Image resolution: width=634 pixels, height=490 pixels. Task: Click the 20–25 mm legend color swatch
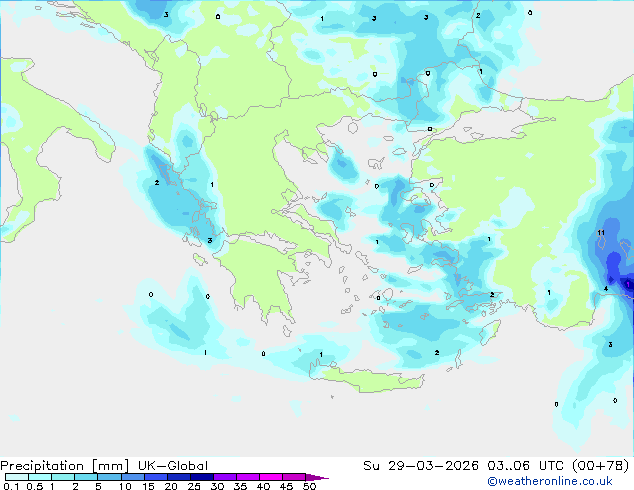[178, 477]
